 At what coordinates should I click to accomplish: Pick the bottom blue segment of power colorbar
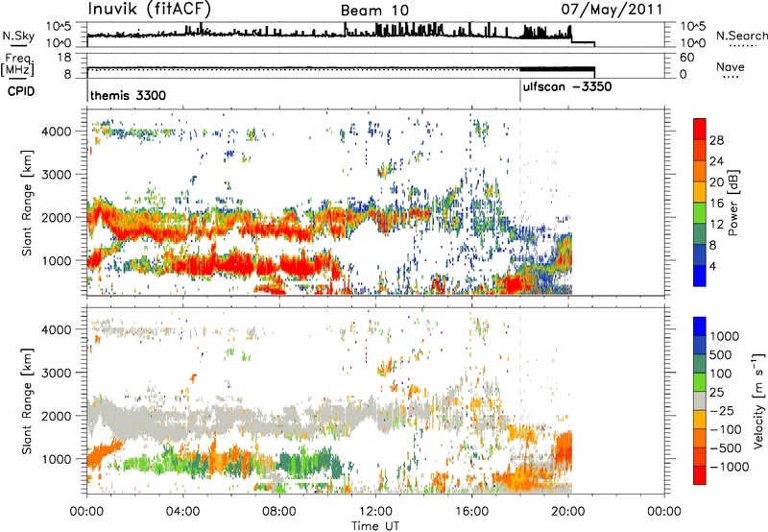point(700,276)
